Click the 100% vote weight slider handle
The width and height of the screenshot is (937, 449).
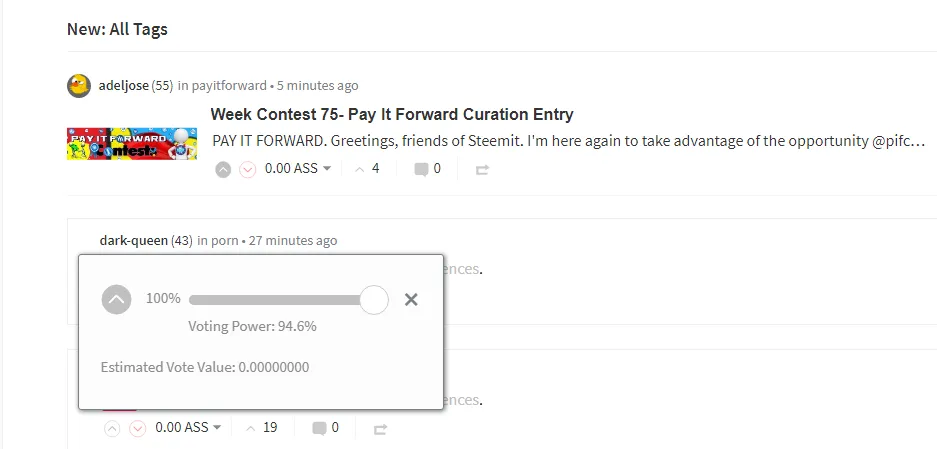point(374,300)
